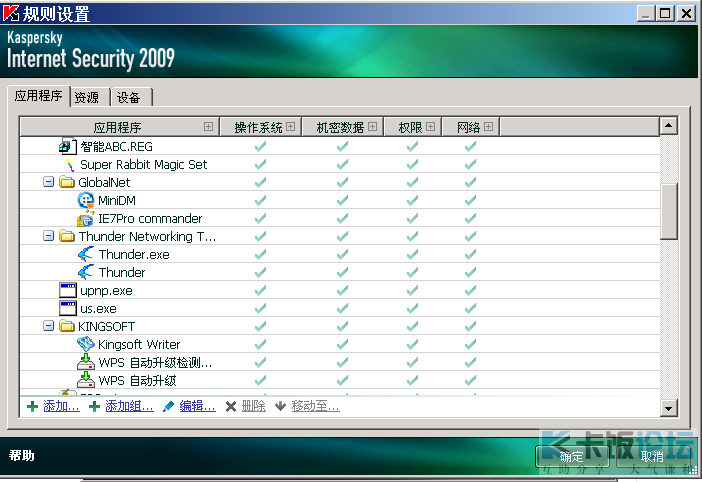
Task: Click the Thunder.exe bird icon
Action: tap(86, 254)
